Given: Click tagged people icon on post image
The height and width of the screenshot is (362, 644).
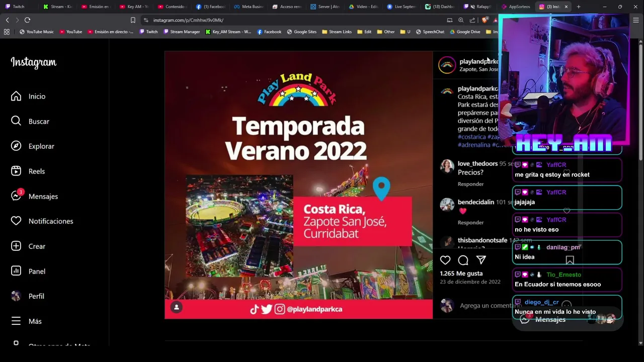Looking at the screenshot, I should (177, 307).
